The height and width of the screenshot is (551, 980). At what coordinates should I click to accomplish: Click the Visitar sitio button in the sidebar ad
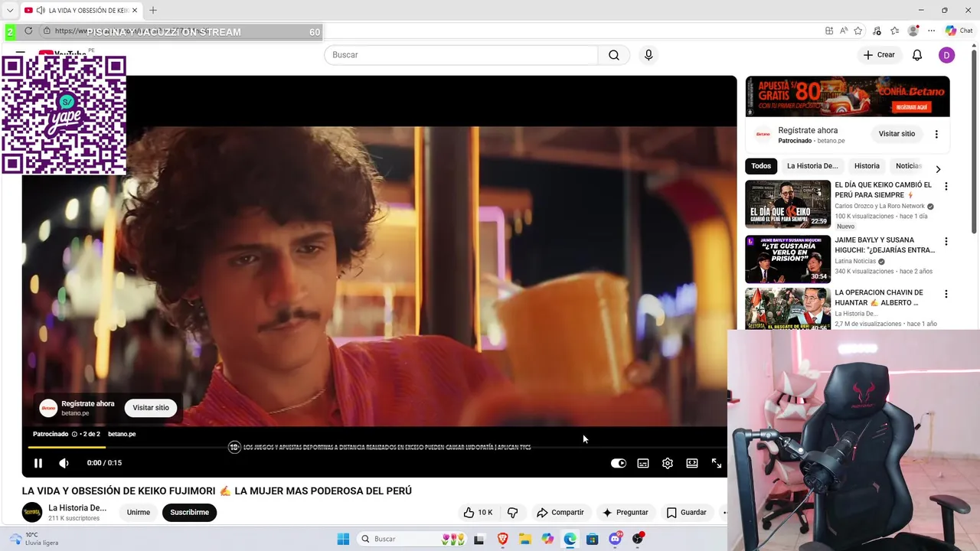[897, 134]
